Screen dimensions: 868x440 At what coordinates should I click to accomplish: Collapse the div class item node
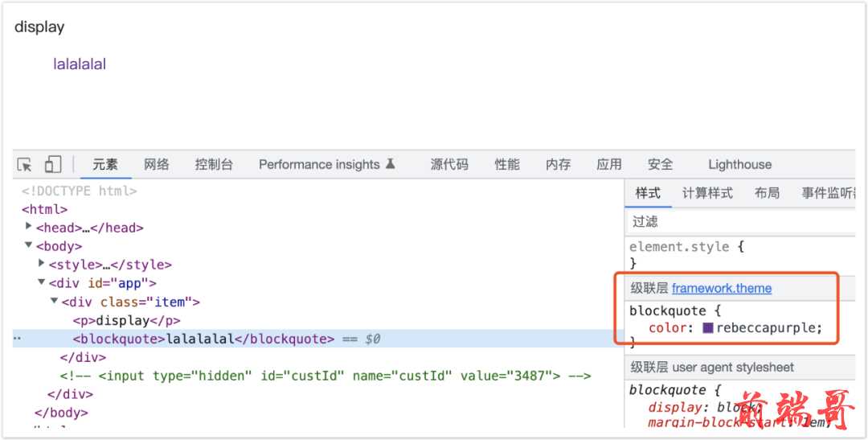pos(55,301)
